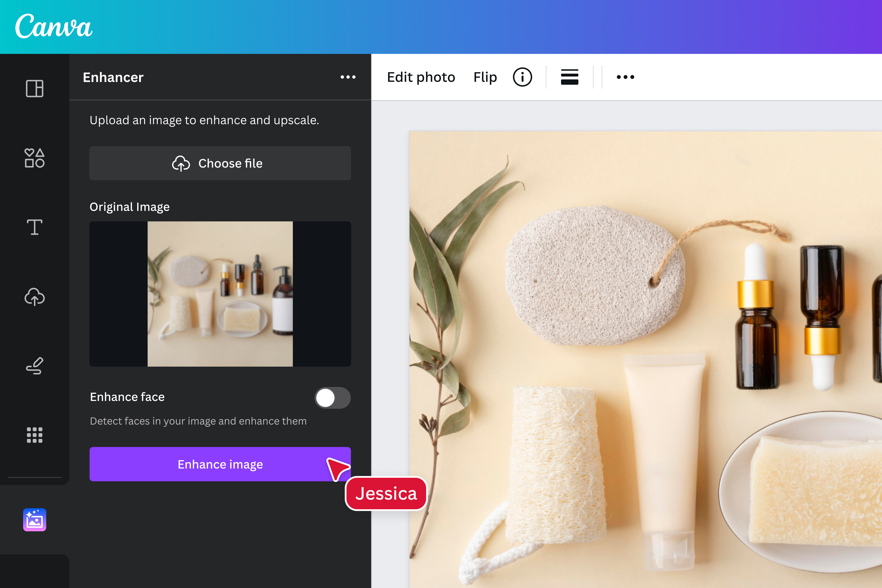Click the Choose file button
Screen dimensions: 882x588
220,163
